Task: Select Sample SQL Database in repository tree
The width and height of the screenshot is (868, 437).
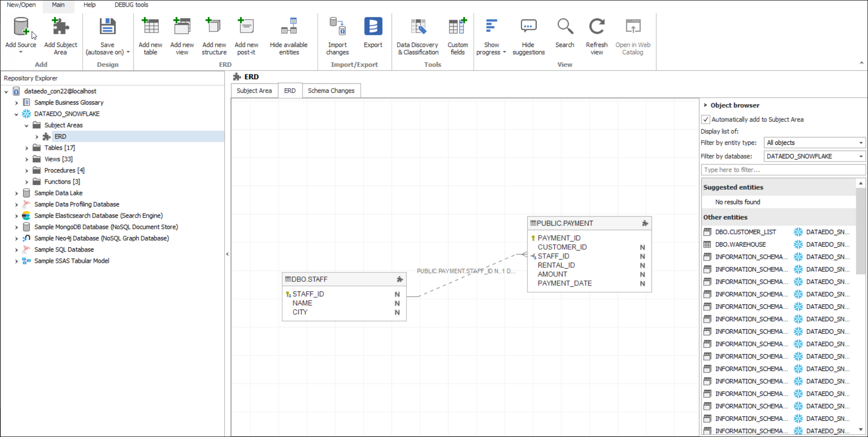Action: [x=64, y=250]
